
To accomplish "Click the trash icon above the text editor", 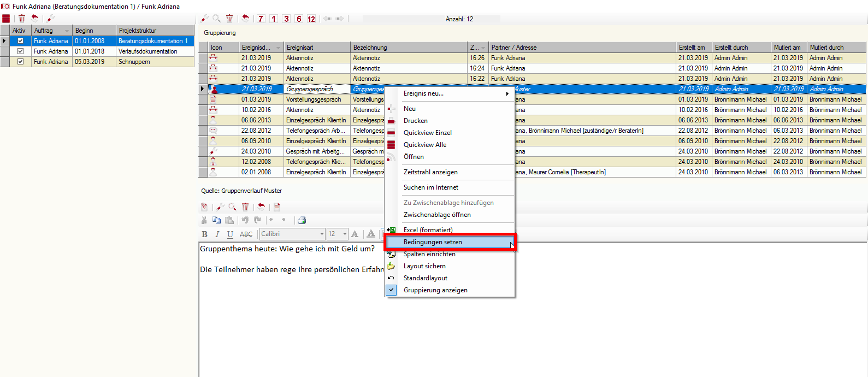I will (x=245, y=207).
